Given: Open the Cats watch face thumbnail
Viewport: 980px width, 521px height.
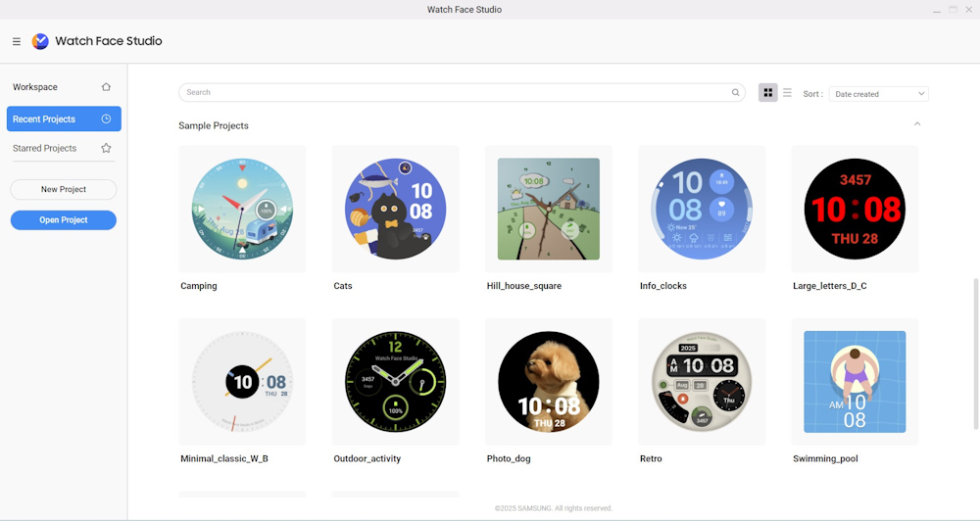Looking at the screenshot, I should [x=395, y=209].
